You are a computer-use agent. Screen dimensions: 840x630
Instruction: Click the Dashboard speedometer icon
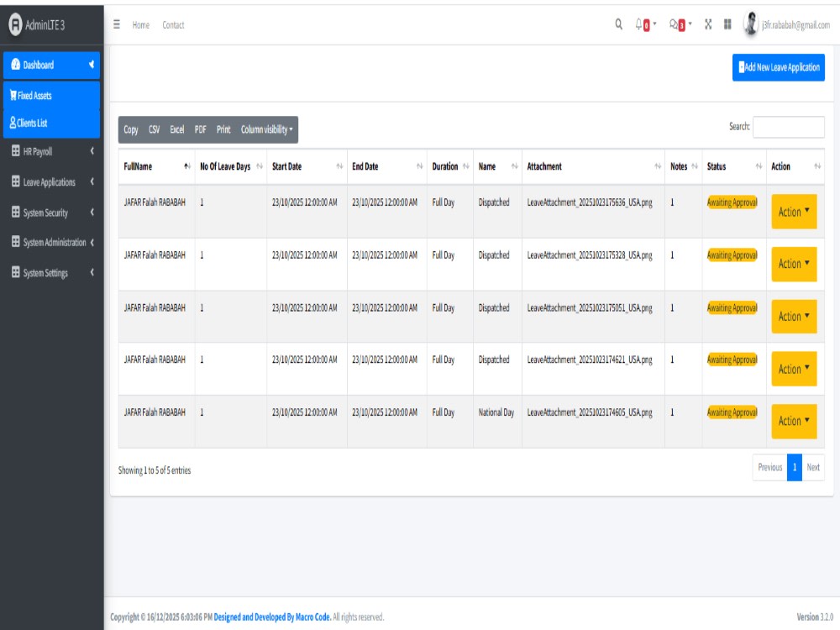(x=15, y=65)
